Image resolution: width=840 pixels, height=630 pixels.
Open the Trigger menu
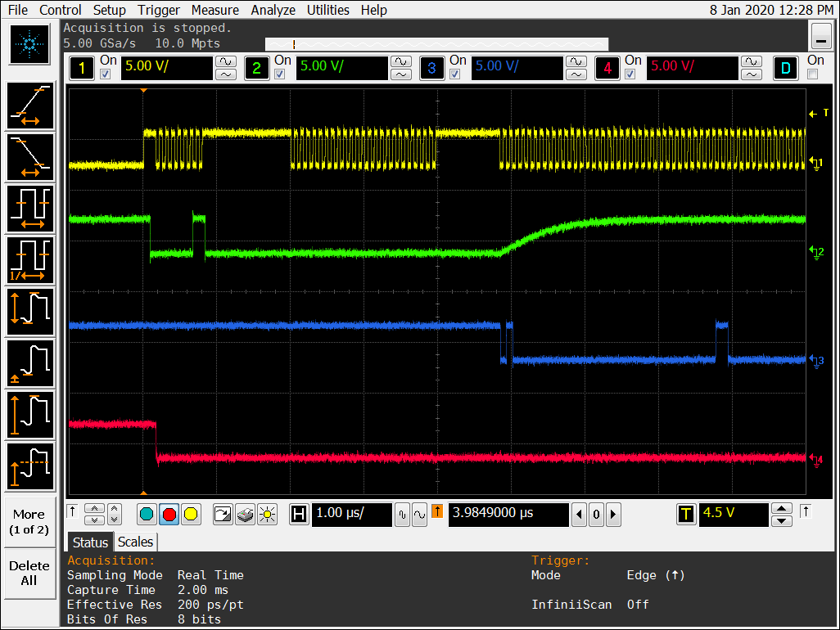coord(159,10)
